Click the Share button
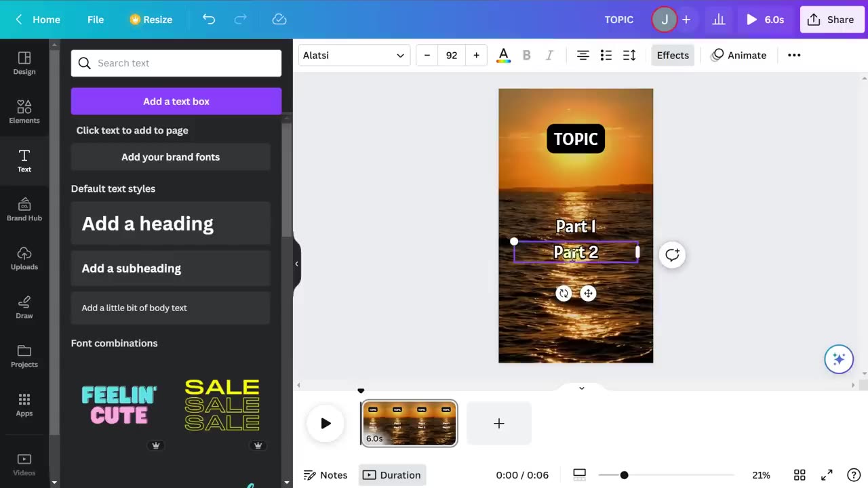868x488 pixels. [x=832, y=20]
